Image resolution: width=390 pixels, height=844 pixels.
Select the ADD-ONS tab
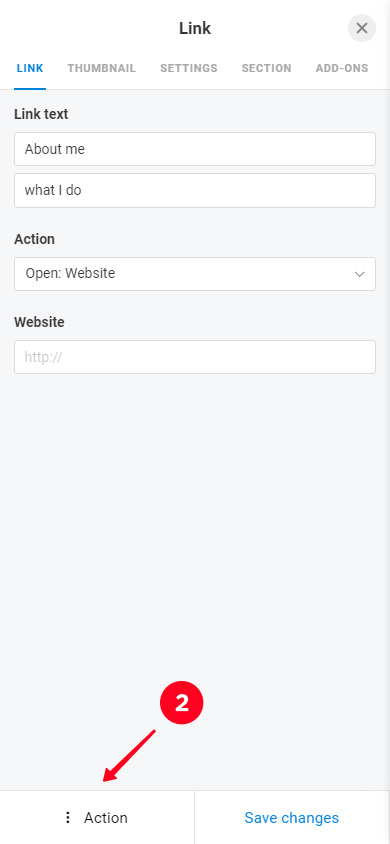[x=342, y=68]
